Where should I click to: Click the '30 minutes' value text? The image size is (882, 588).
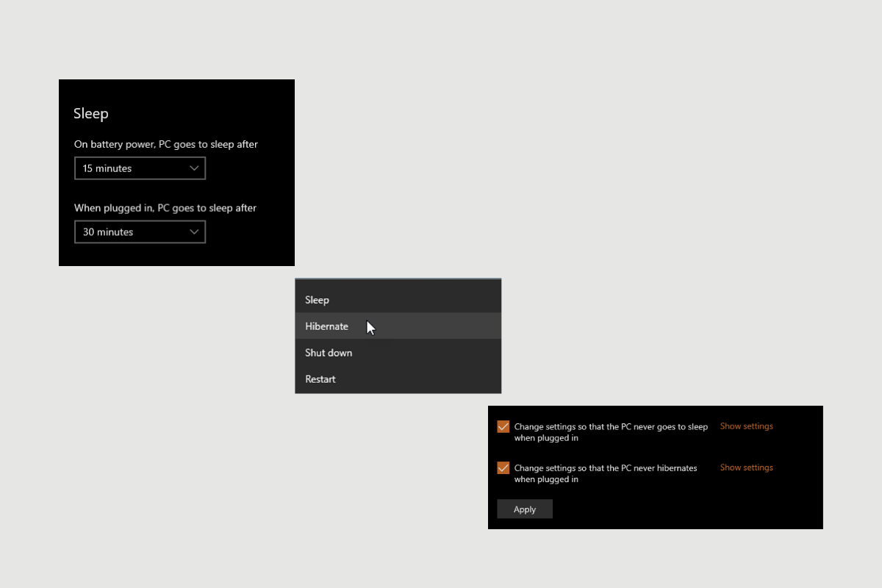point(108,232)
